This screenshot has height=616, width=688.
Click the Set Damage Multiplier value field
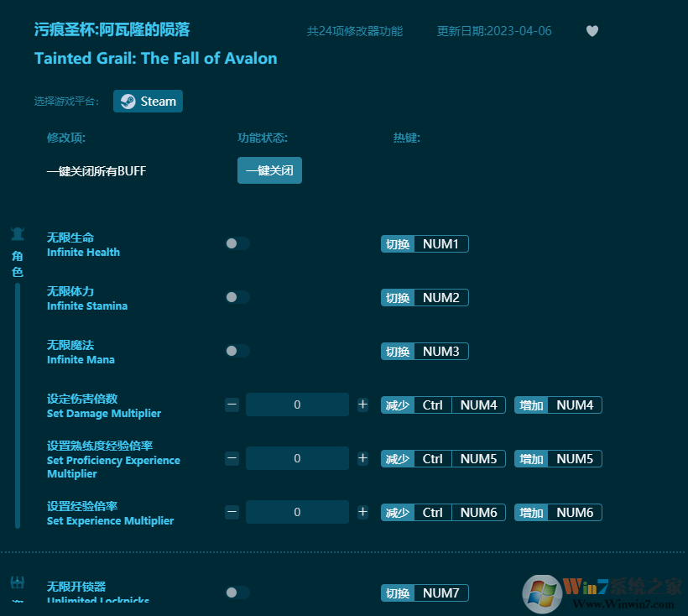[x=297, y=405]
